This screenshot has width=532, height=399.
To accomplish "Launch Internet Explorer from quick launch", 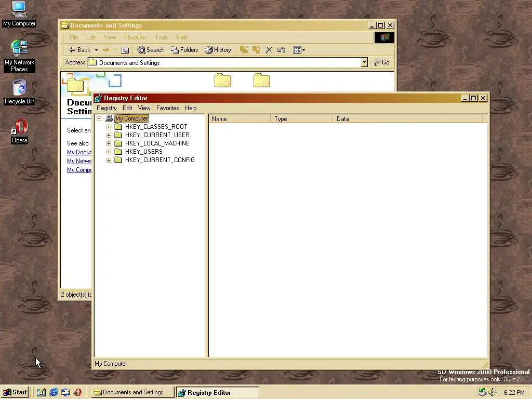I will tap(54, 393).
